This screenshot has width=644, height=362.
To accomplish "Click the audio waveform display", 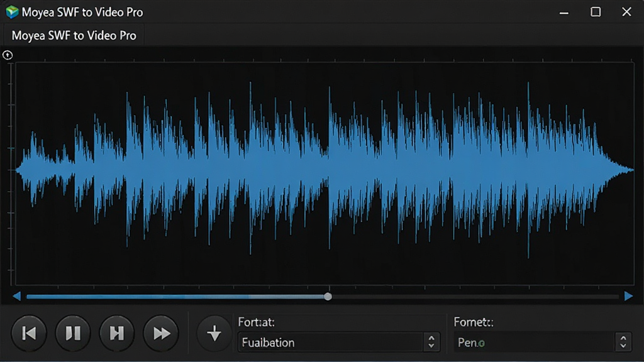I will click(325, 173).
